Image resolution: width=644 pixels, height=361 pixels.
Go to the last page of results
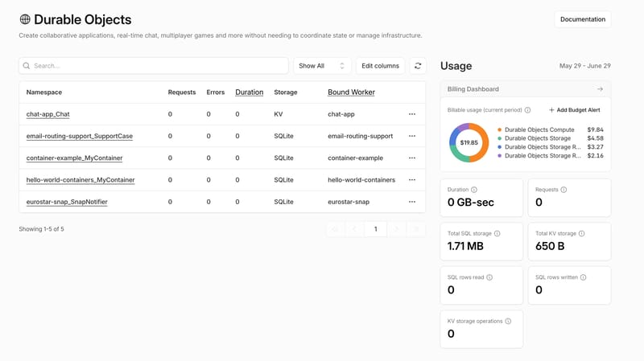pyautogui.click(x=416, y=229)
